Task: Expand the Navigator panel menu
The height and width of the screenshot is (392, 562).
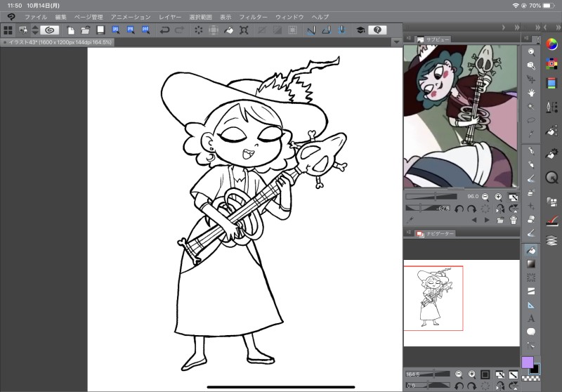Action: point(408,233)
